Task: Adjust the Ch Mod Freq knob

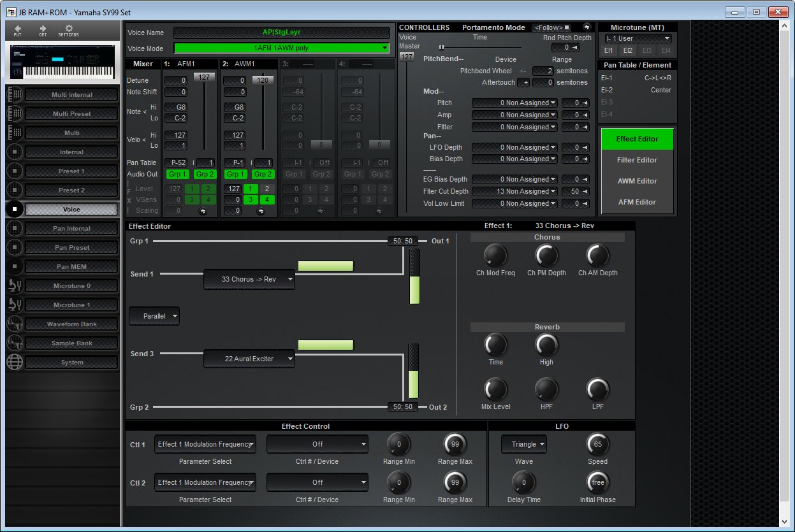Action: (495, 256)
